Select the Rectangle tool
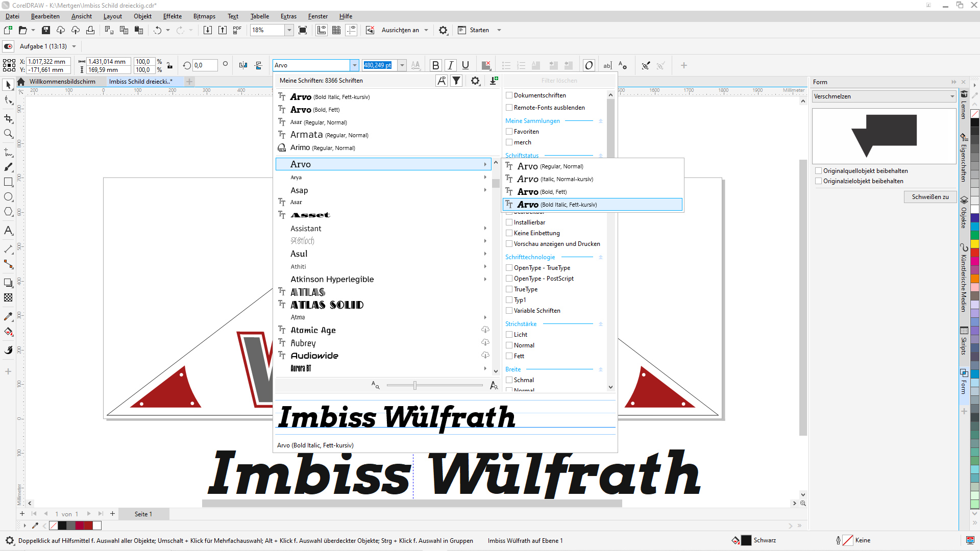 (x=8, y=182)
